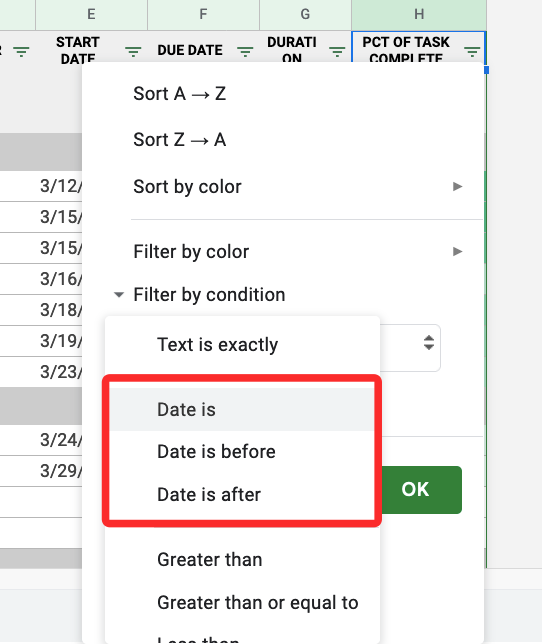This screenshot has width=542, height=644.
Task: Open Sort by color submenu
Action: coord(283,186)
